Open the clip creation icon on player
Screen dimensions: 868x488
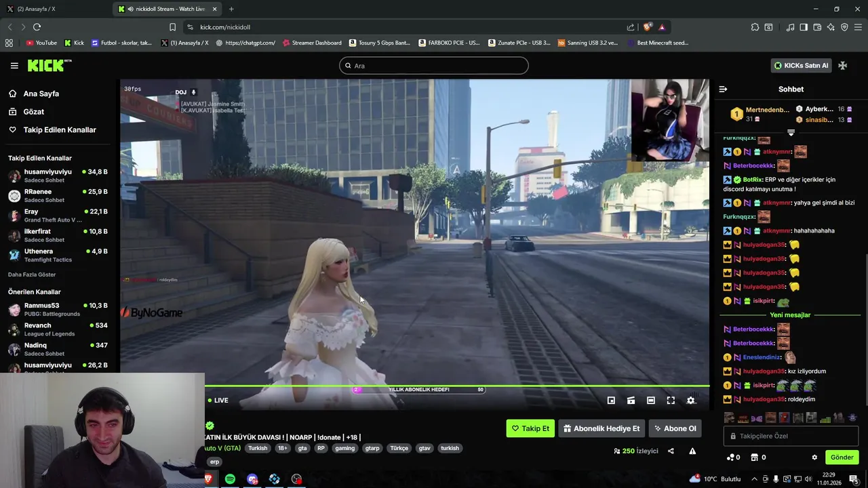pyautogui.click(x=631, y=401)
